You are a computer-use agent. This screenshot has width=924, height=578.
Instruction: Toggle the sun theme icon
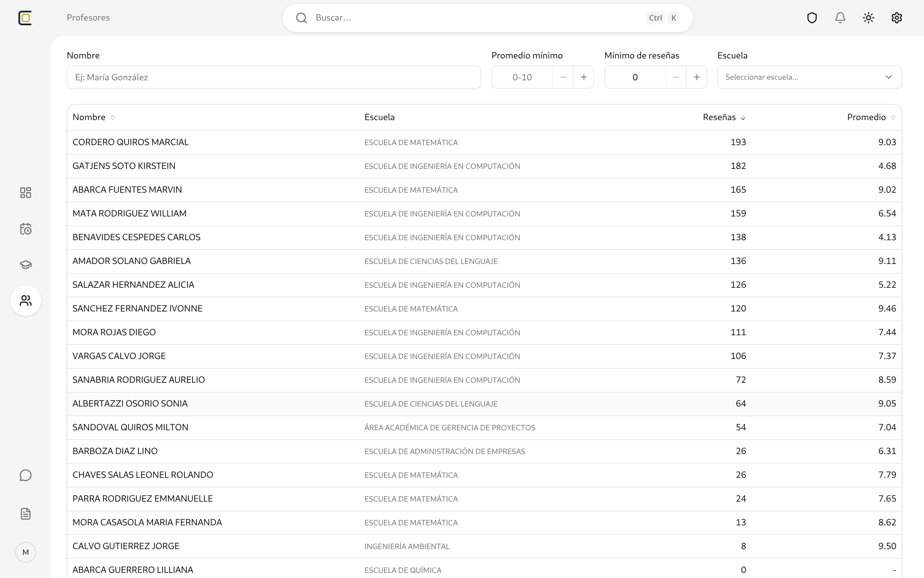click(x=868, y=18)
